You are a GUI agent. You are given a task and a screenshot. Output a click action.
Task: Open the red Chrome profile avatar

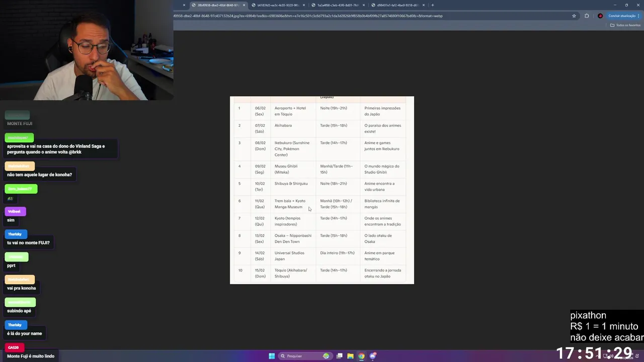tap(600, 16)
